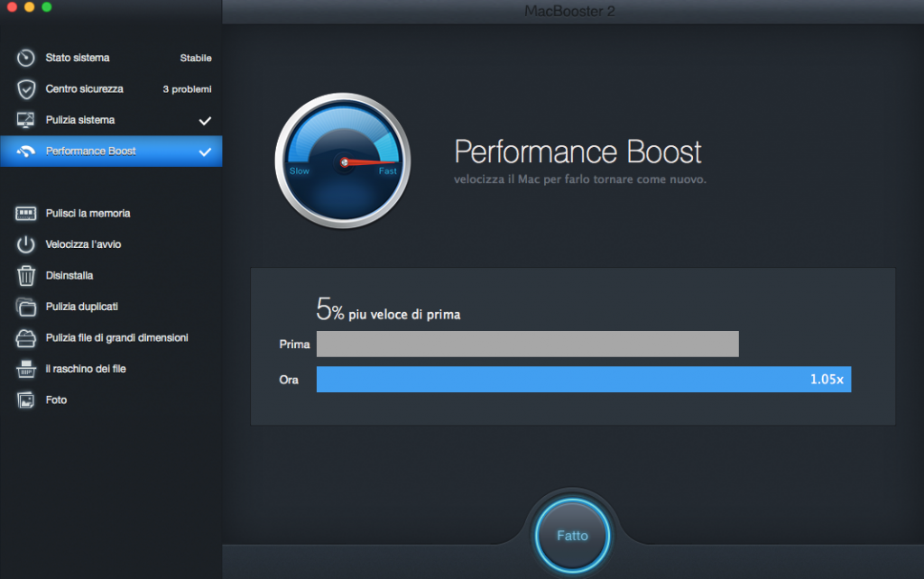924x579 pixels.
Task: Select Performance Boost label in the sidebar
Action: (91, 152)
